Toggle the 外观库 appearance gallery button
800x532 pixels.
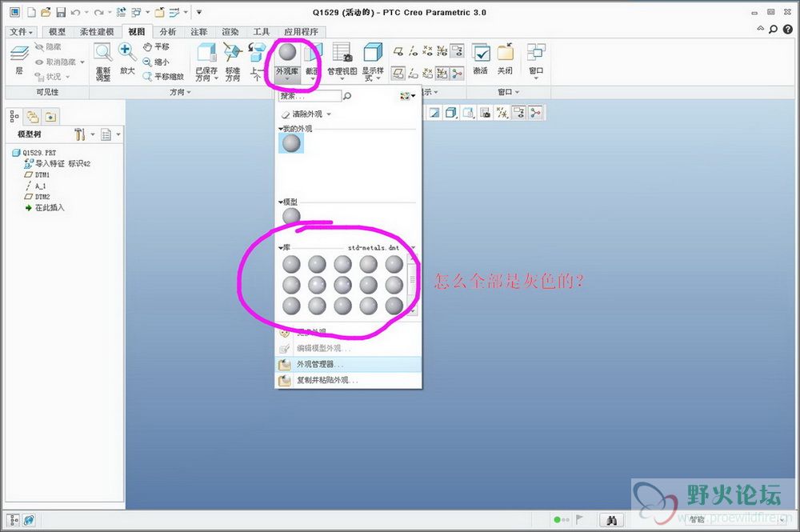287,62
